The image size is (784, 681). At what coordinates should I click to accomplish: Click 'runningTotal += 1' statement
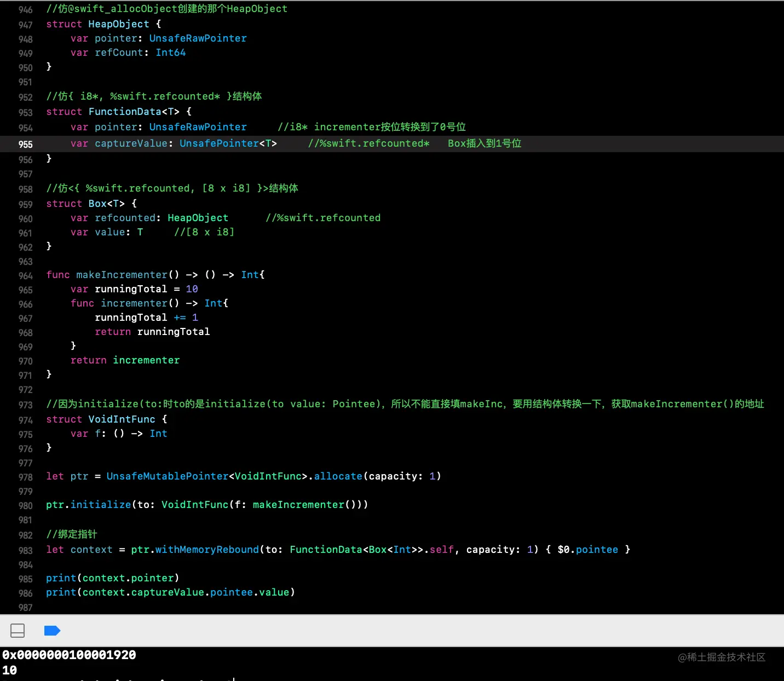click(x=146, y=318)
